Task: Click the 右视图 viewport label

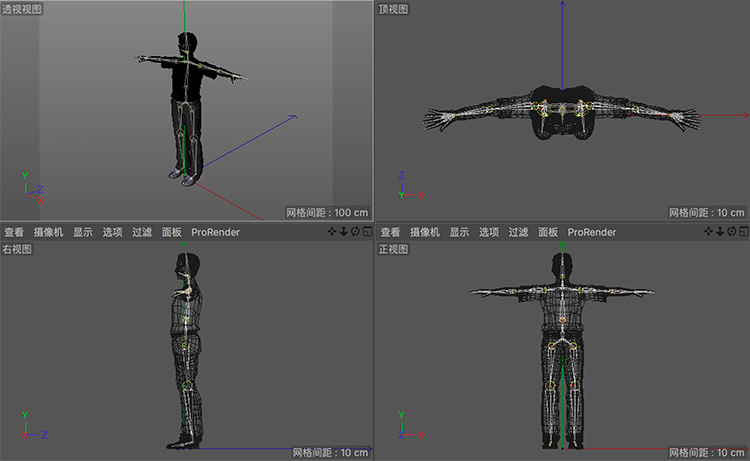Action: pos(17,249)
